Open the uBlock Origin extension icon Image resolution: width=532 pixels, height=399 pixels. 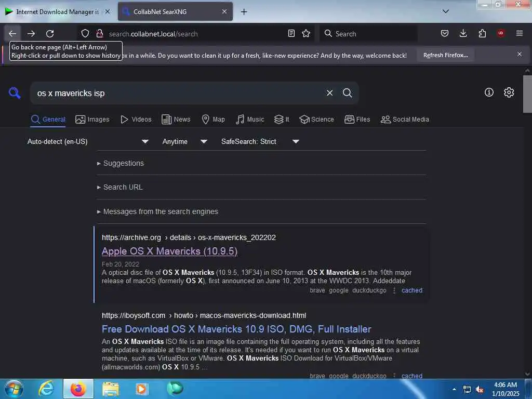[501, 33]
